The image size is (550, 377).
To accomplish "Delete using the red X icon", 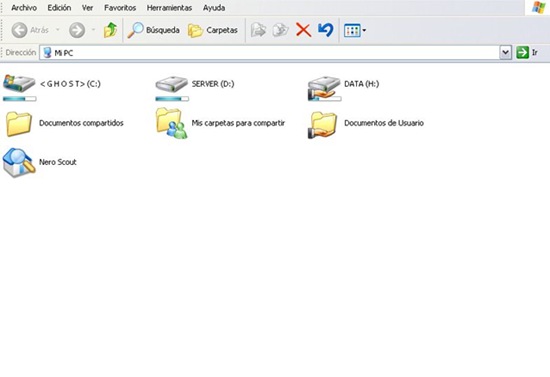I will 303,30.
